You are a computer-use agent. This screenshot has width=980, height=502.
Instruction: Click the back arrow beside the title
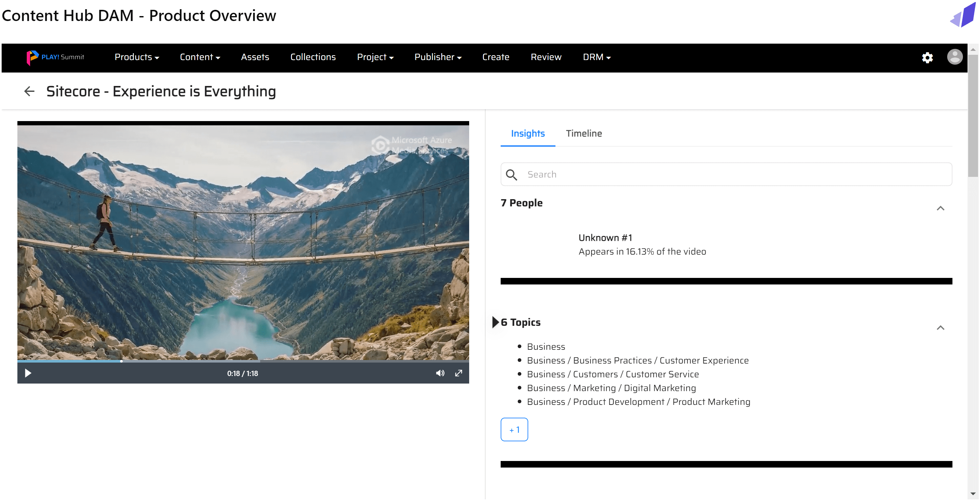29,91
